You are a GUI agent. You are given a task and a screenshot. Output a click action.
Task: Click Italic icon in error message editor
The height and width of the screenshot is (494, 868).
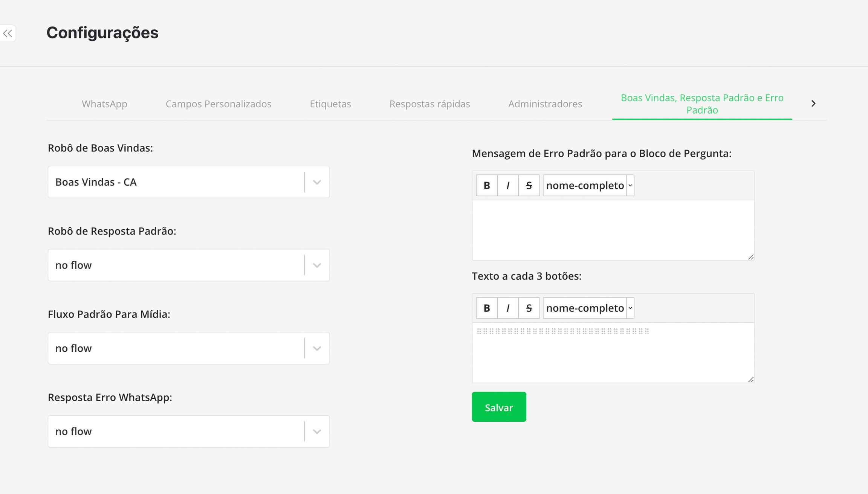(508, 185)
